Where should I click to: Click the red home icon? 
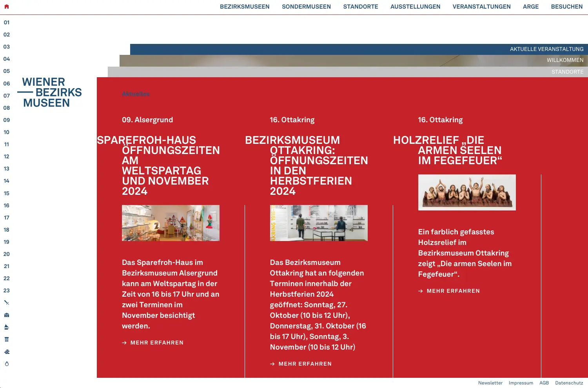click(6, 7)
